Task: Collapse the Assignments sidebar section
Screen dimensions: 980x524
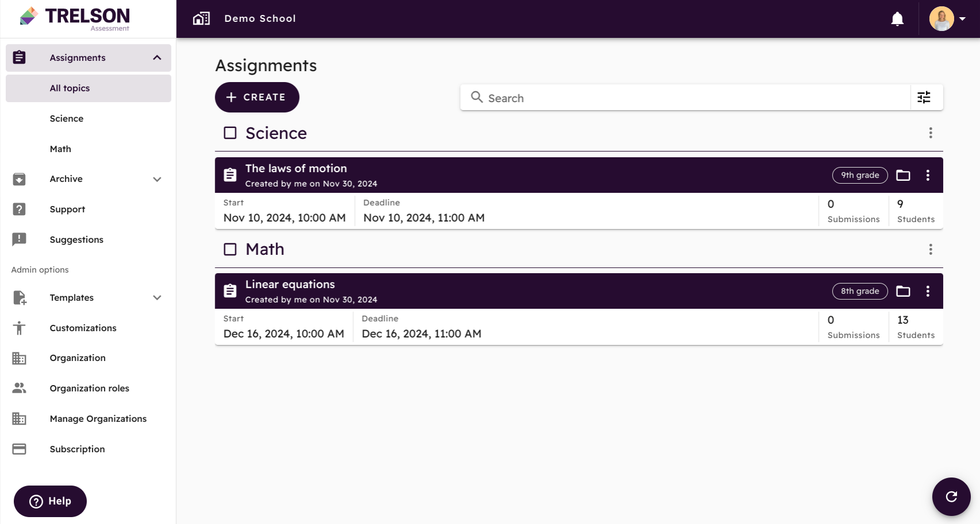Action: coord(157,58)
